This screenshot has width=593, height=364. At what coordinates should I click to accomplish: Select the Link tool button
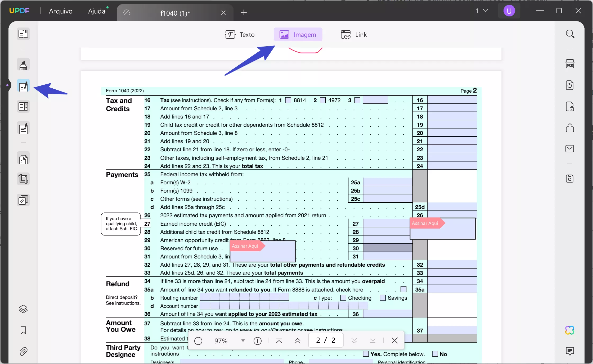tap(354, 34)
